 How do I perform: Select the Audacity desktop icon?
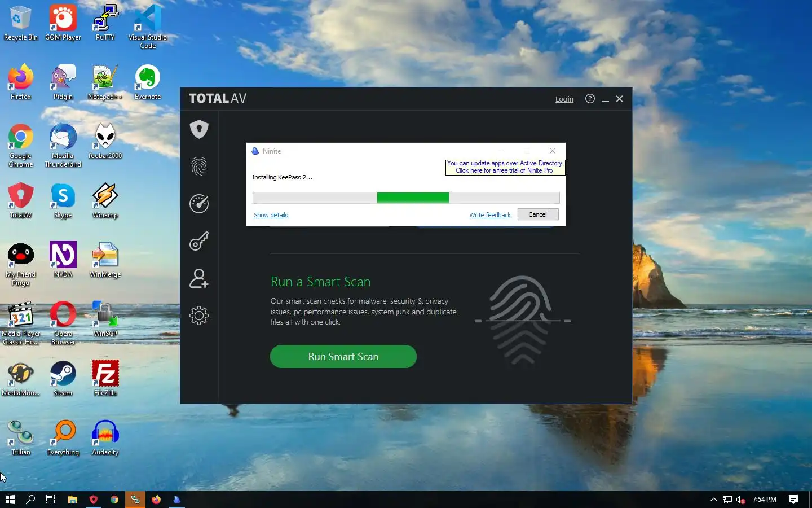pos(105,439)
